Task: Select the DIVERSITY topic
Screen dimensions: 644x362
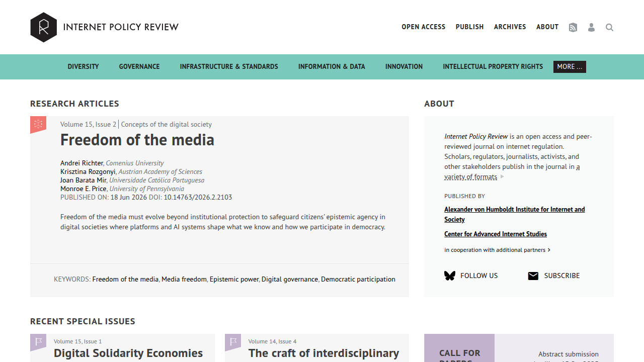Action: click(x=84, y=66)
